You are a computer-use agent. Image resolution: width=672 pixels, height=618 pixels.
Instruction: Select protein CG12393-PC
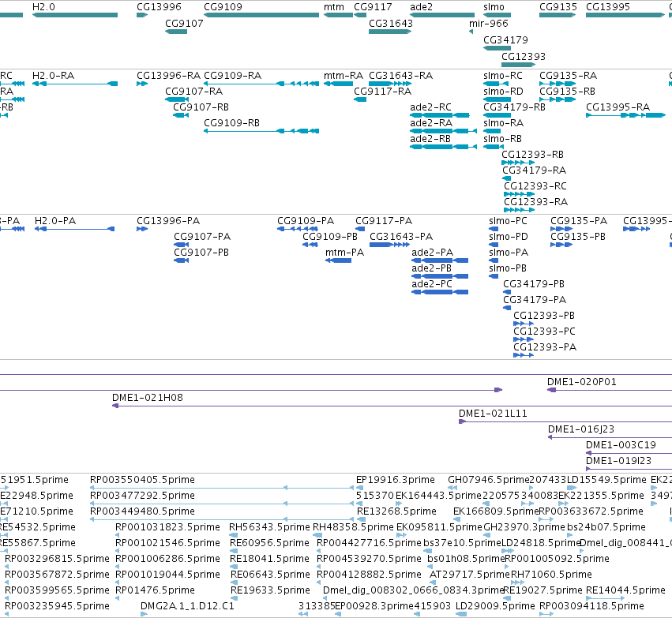(x=524, y=339)
